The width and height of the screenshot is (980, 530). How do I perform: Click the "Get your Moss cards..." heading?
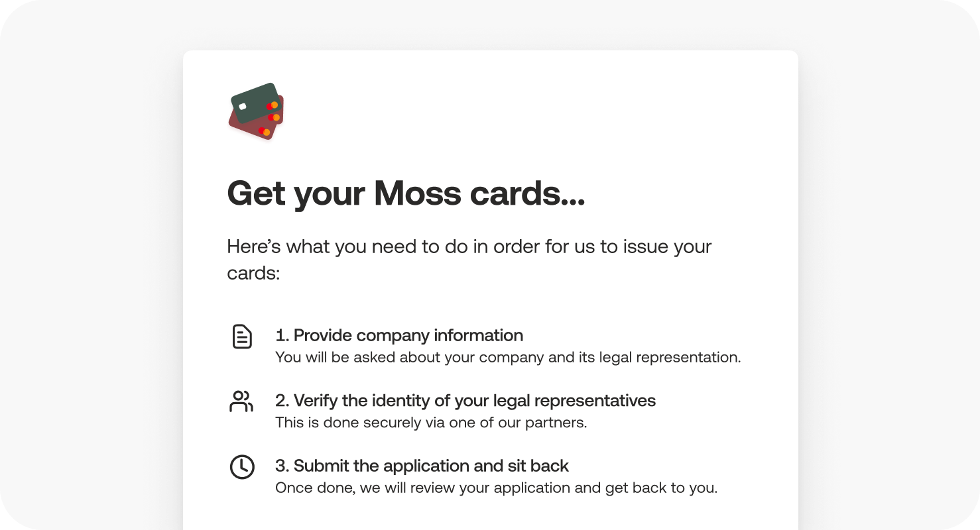coord(406,193)
